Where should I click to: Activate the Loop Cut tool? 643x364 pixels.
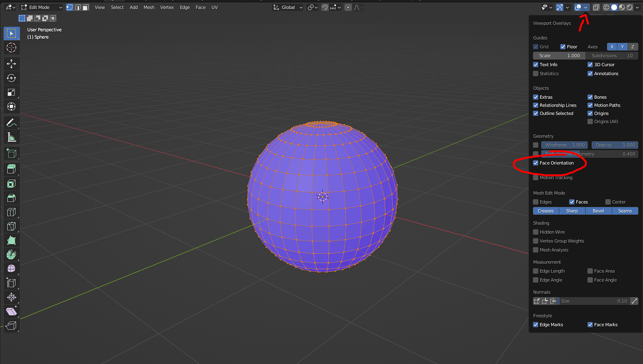[11, 212]
